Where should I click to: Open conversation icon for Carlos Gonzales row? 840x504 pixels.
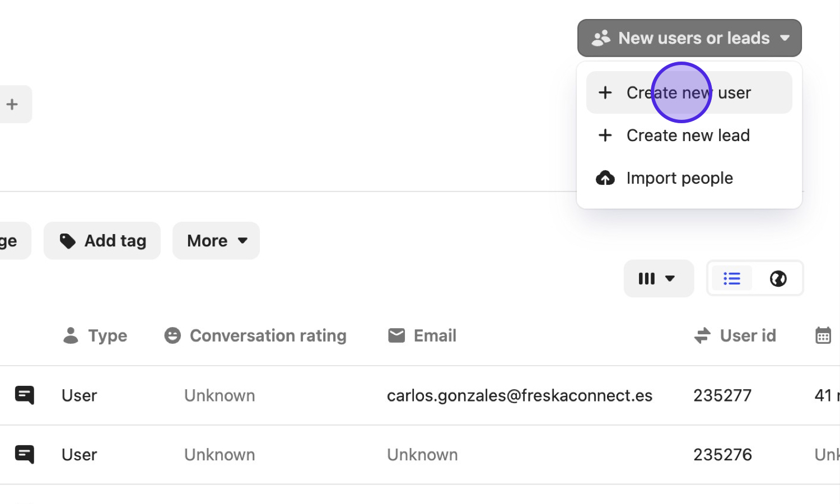point(25,395)
